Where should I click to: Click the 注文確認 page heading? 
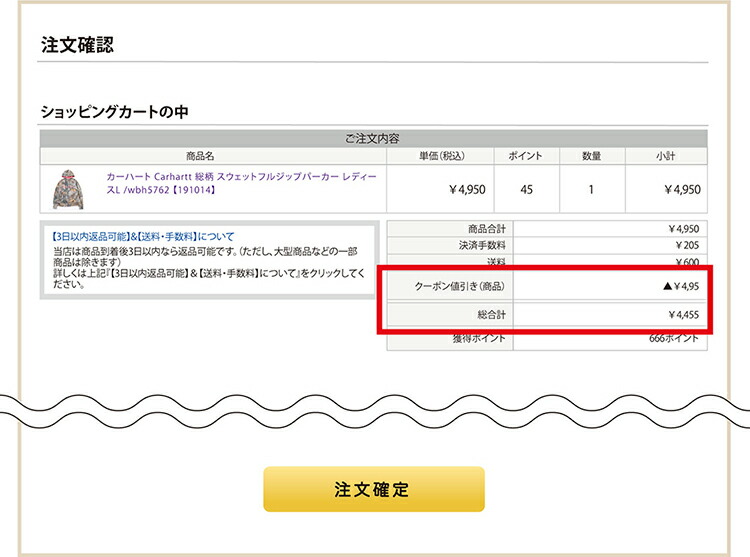[77, 45]
